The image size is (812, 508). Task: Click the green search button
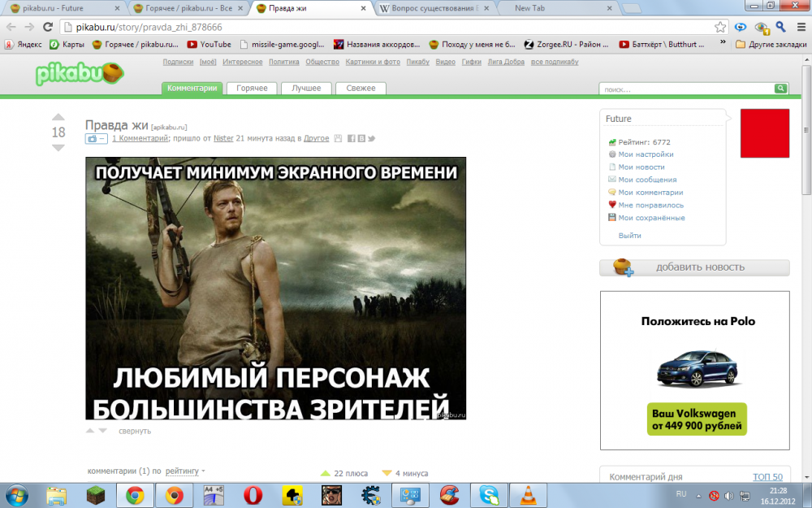click(781, 89)
